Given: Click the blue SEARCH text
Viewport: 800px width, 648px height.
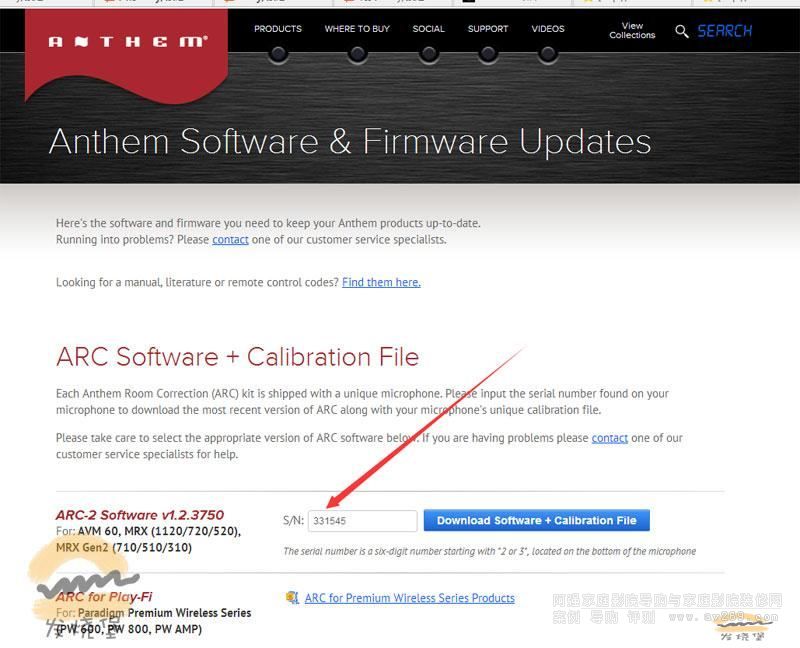Looking at the screenshot, I should 725,32.
